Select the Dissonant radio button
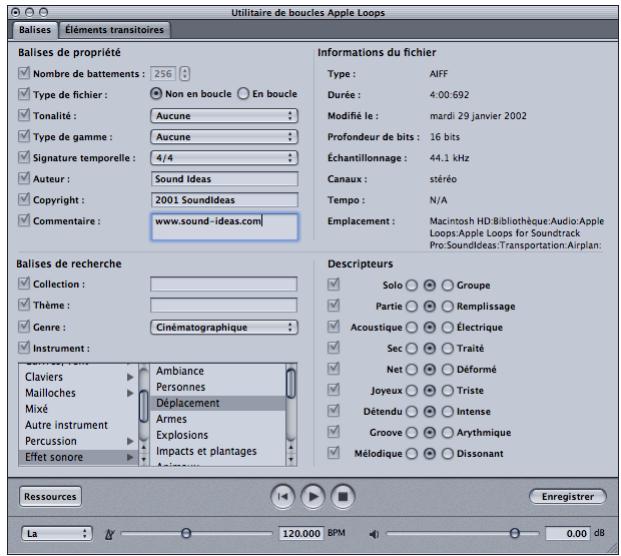This screenshot has width=621, height=556. (448, 453)
